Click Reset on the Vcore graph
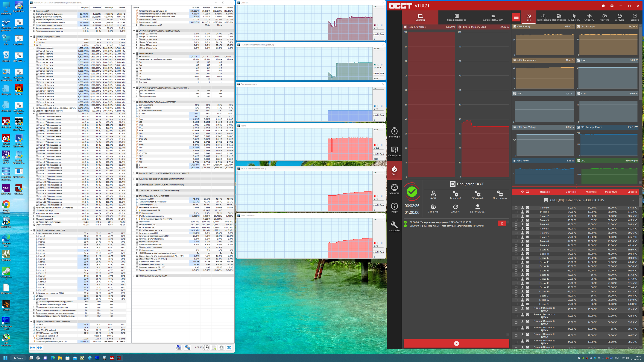 click(x=382, y=154)
